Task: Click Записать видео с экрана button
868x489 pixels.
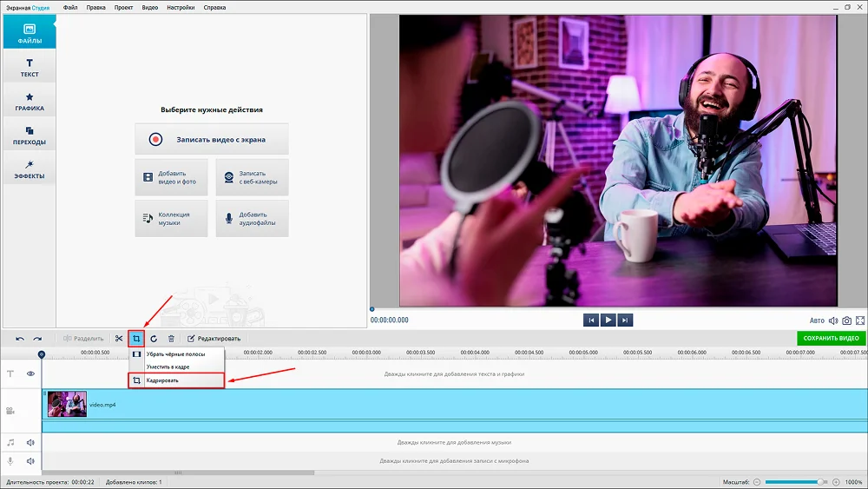Action: click(212, 139)
